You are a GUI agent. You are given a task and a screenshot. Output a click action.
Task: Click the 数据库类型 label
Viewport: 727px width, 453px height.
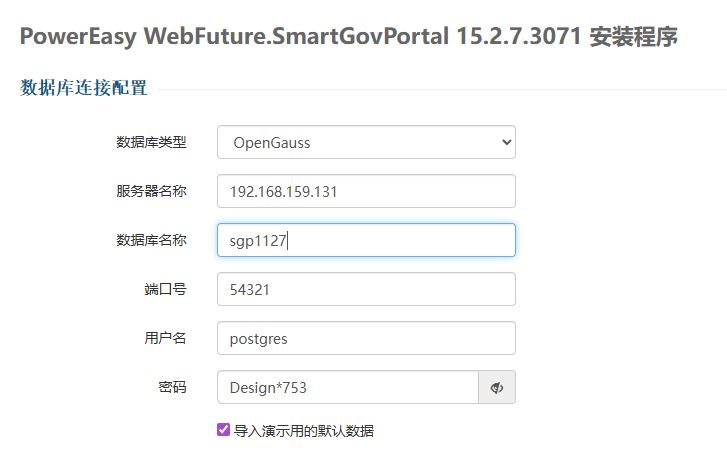point(151,142)
